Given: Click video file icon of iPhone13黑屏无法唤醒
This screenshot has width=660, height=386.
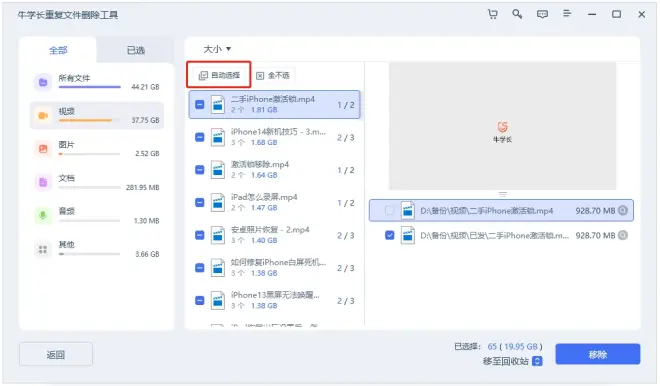Looking at the screenshot, I should (x=218, y=301).
